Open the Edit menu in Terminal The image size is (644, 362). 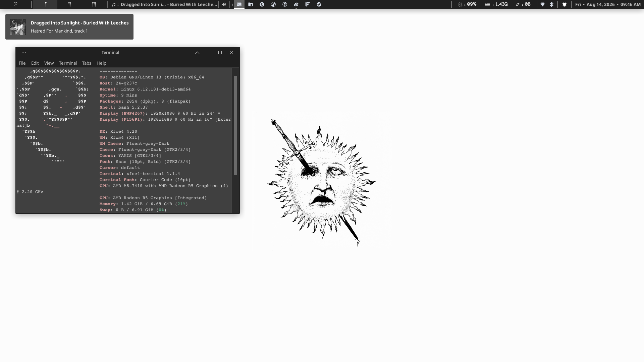click(35, 63)
